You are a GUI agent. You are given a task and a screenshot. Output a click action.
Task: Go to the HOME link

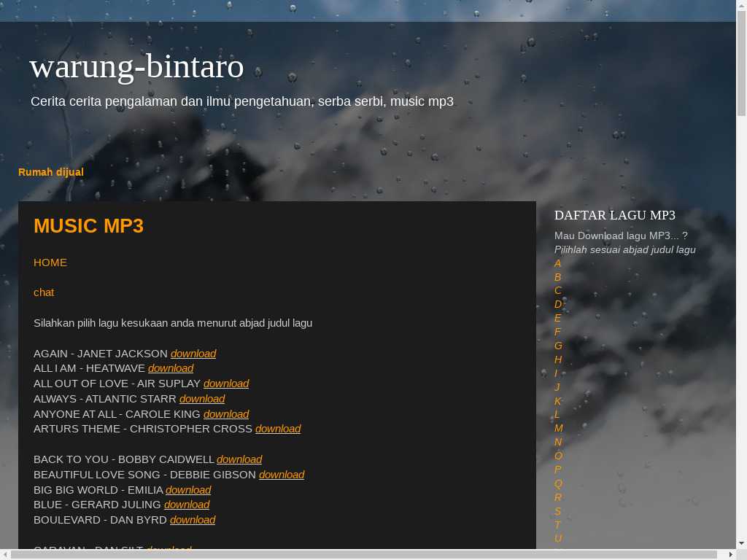(x=50, y=262)
